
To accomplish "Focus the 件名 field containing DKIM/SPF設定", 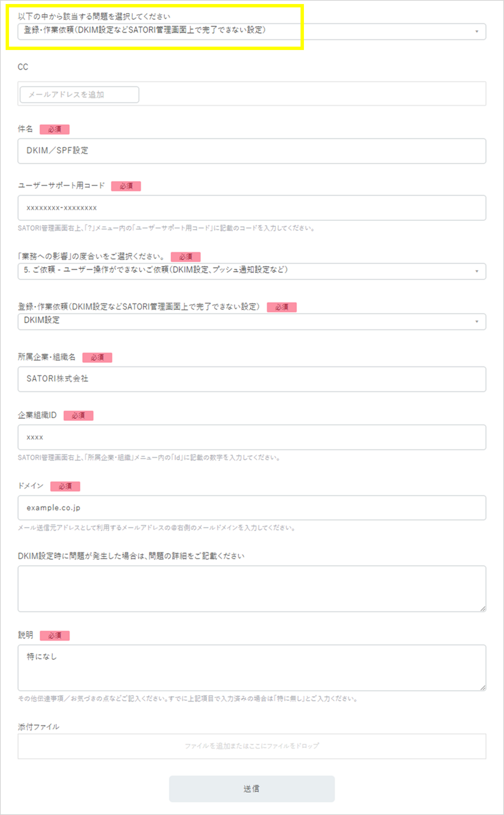I will click(x=251, y=151).
